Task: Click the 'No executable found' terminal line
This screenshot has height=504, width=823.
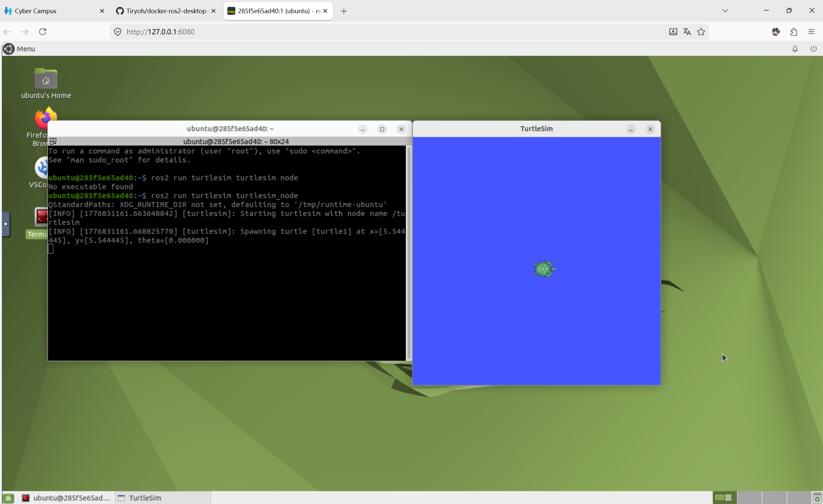Action: (91, 187)
